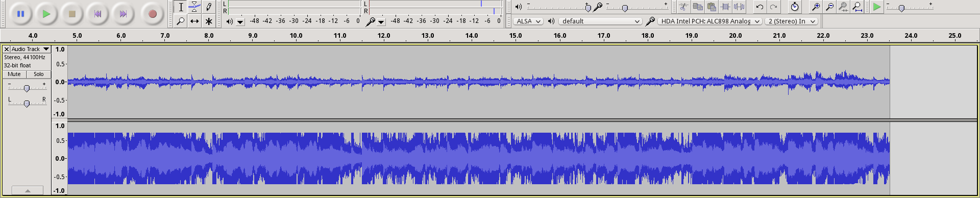The width and height of the screenshot is (980, 198).
Task: Select the Zoom magnifier tool
Action: pyautogui.click(x=181, y=21)
